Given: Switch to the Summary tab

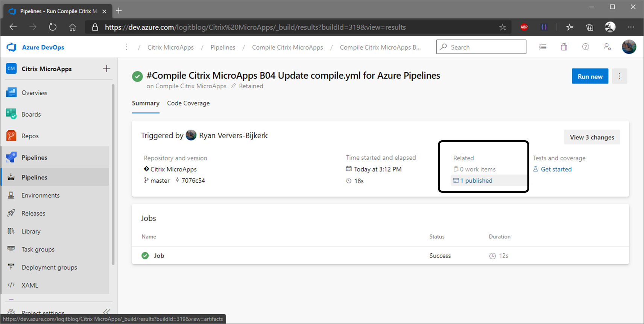Looking at the screenshot, I should point(146,103).
